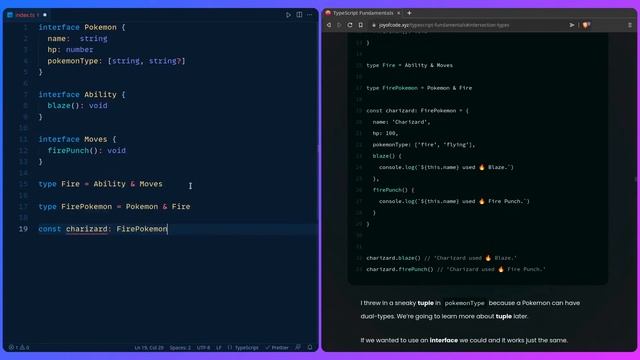Change file encoding UTF-8
The width and height of the screenshot is (640, 360).
click(x=203, y=348)
